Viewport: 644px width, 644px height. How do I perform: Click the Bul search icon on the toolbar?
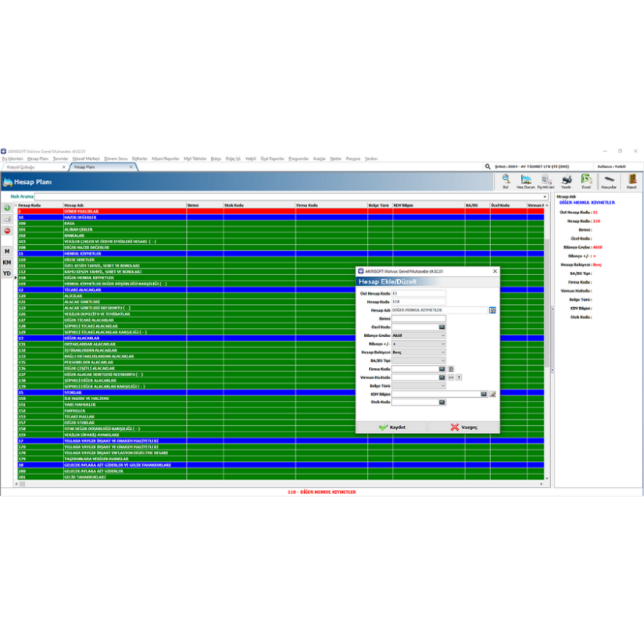point(506,179)
